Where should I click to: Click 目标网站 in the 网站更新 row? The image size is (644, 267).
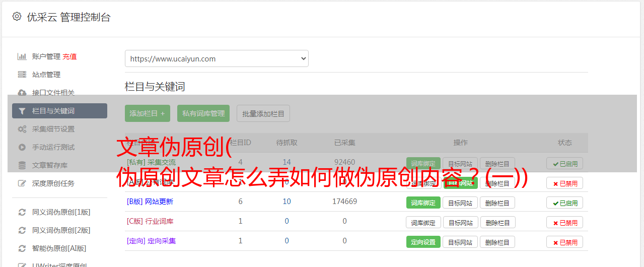[x=460, y=203]
